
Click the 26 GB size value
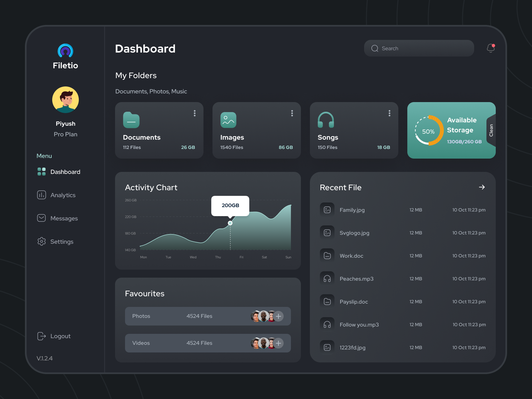point(188,147)
